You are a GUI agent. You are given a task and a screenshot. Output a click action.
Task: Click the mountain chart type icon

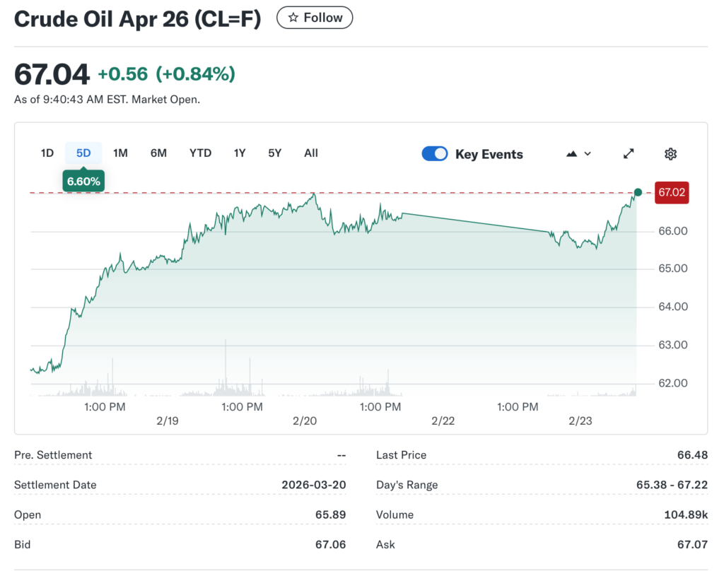tap(570, 153)
